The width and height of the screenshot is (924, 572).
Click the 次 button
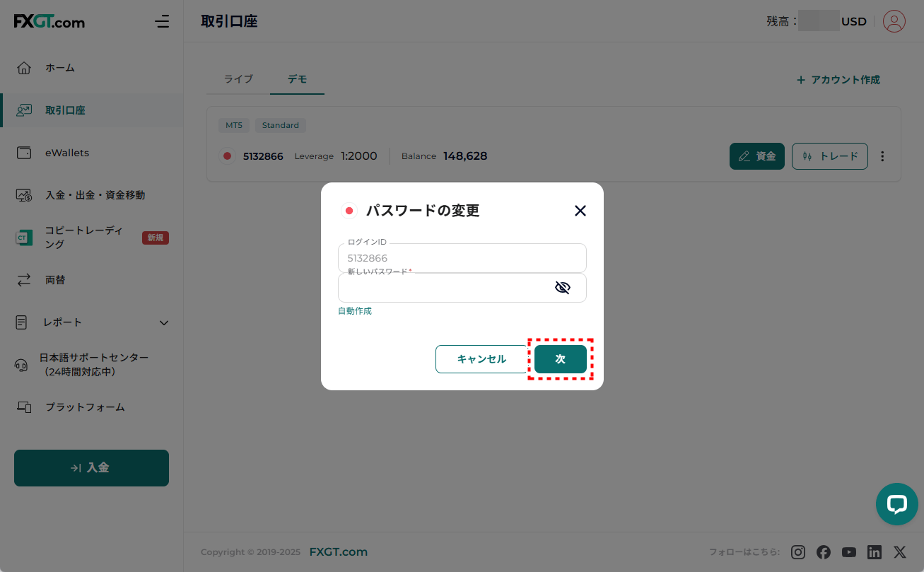(x=560, y=359)
